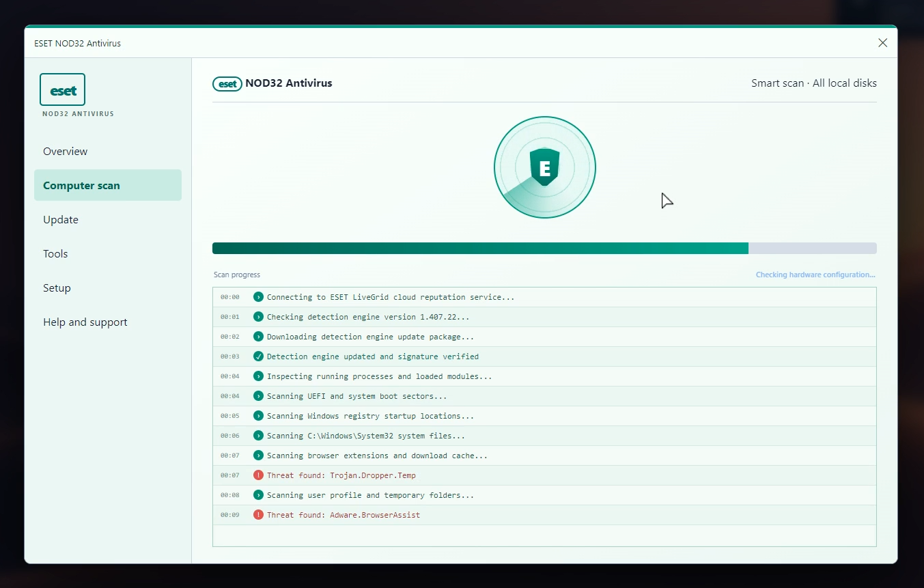Open Help and support

coord(108,322)
